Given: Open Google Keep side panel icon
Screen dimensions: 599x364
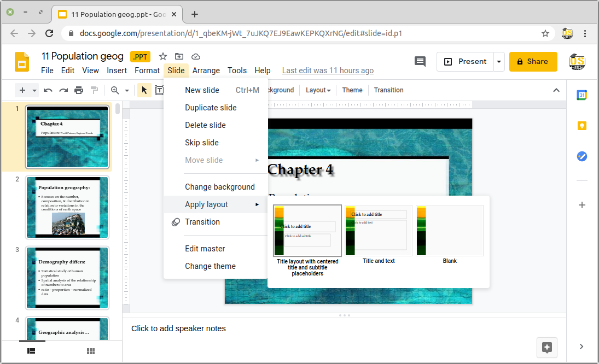Looking at the screenshot, I should click(x=582, y=126).
